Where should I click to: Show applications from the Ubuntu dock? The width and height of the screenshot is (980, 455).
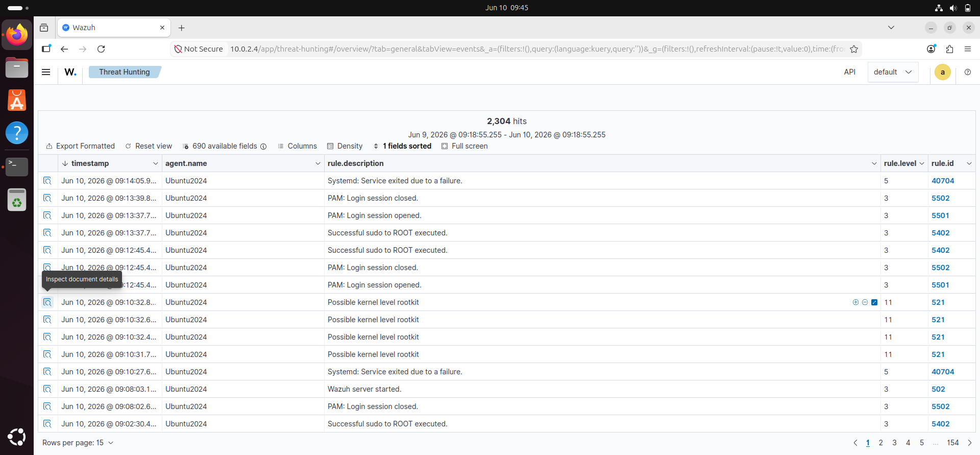[17, 437]
